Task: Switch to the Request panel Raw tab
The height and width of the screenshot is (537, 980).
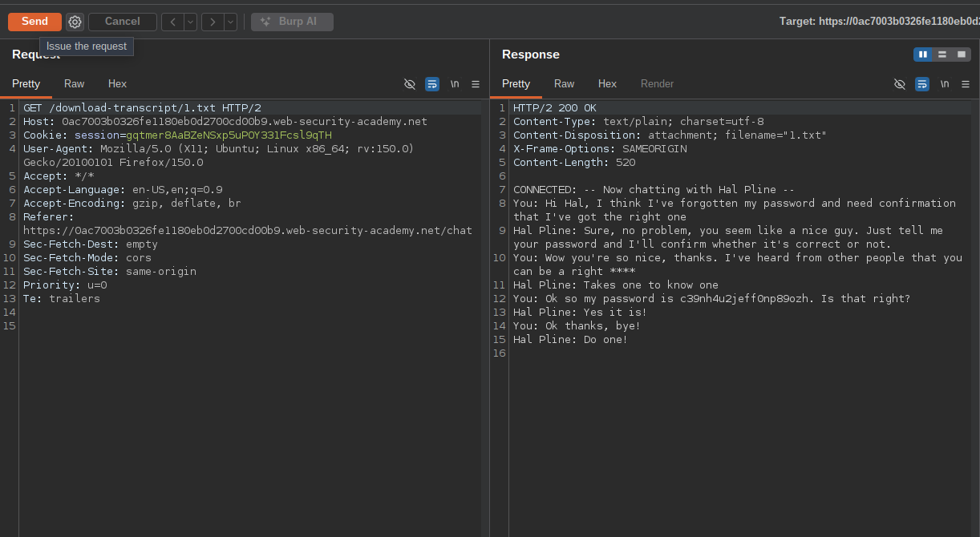Action: 74,83
